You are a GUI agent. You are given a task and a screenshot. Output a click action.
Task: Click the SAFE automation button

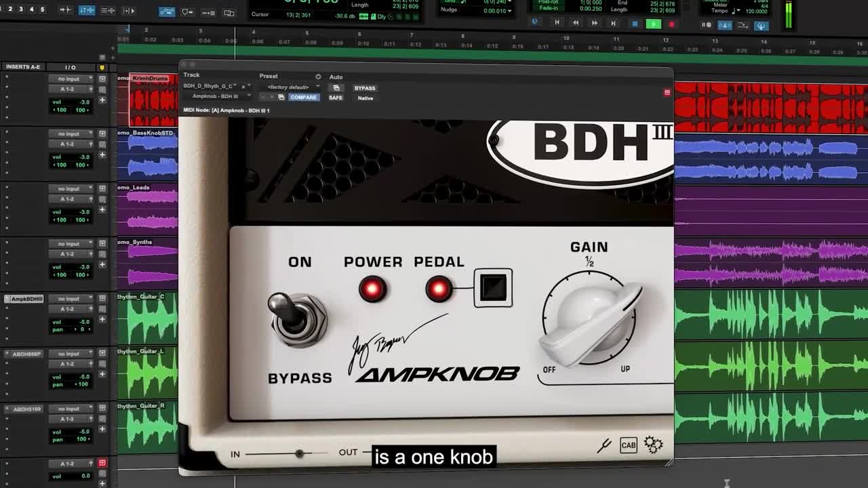point(336,98)
